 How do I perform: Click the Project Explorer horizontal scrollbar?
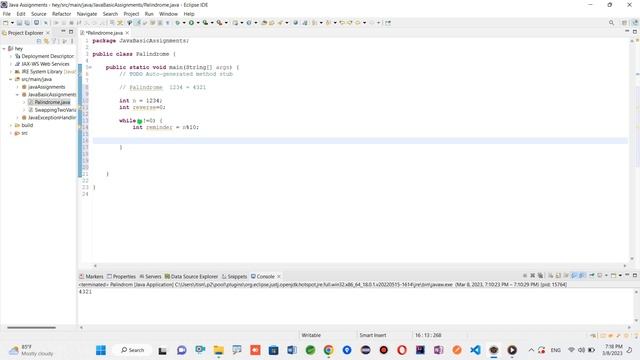click(31, 327)
